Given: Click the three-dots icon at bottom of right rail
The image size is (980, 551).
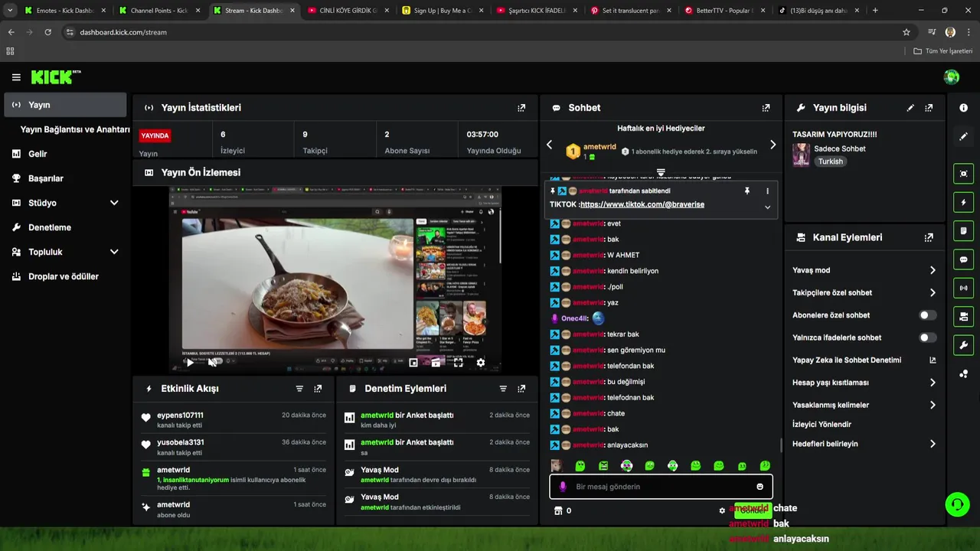Looking at the screenshot, I should [963, 373].
